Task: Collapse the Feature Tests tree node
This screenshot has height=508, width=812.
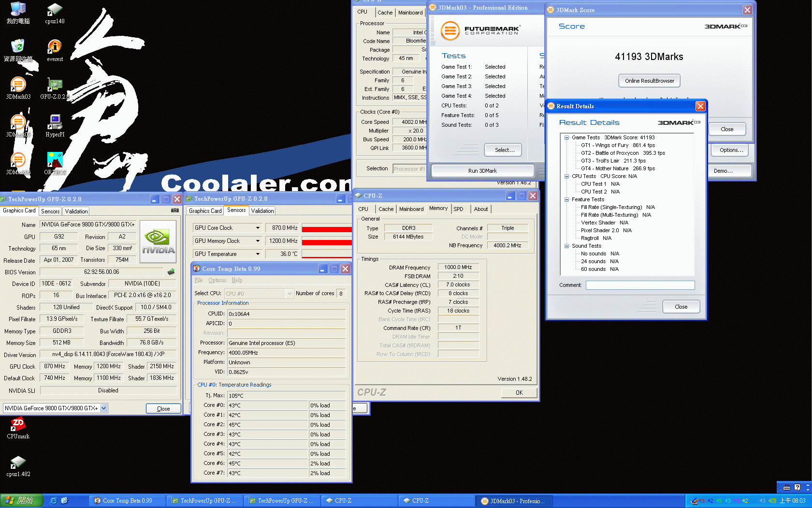Action: point(566,199)
